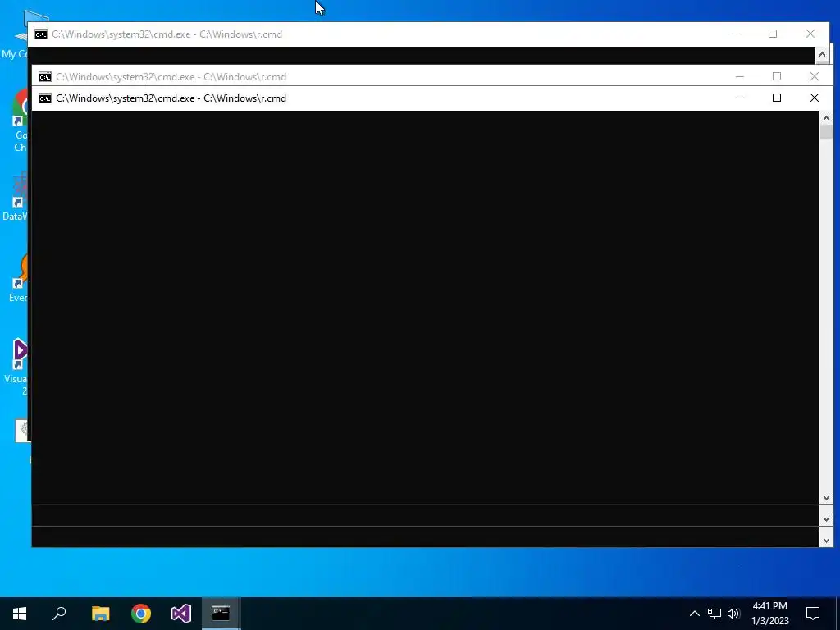Screen dimensions: 840x630
Task: Open the Windows Start menu
Action: coord(20,614)
